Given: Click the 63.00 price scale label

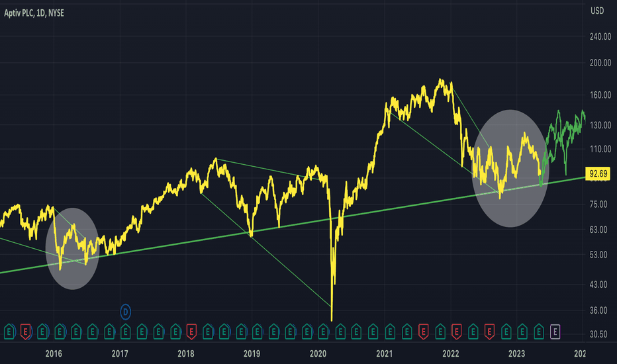Looking at the screenshot, I should 600,230.
